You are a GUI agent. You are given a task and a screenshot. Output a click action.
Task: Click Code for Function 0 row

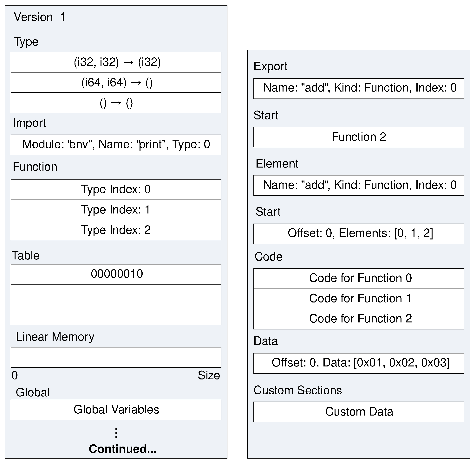(358, 278)
